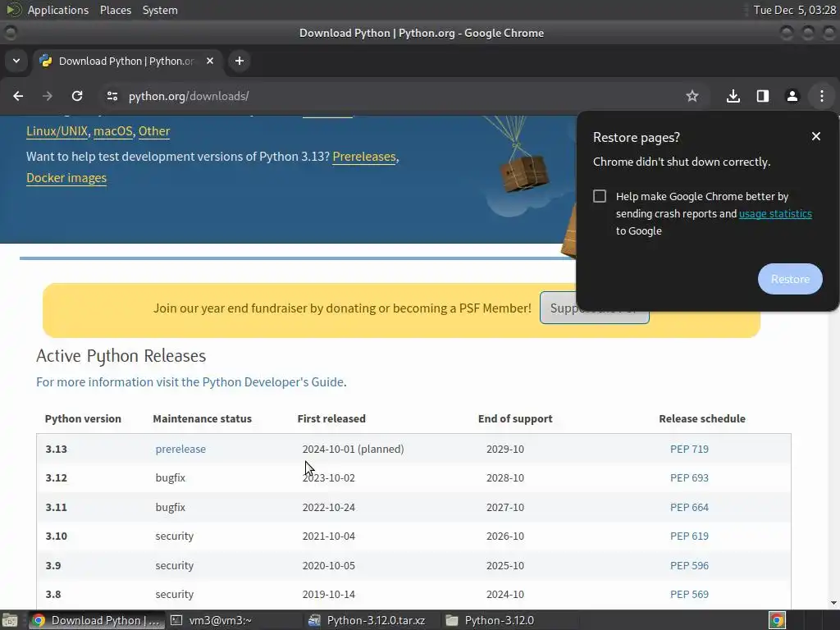Open the Linux/UNIX downloads link
Screen dimensions: 840x630
(x=57, y=131)
